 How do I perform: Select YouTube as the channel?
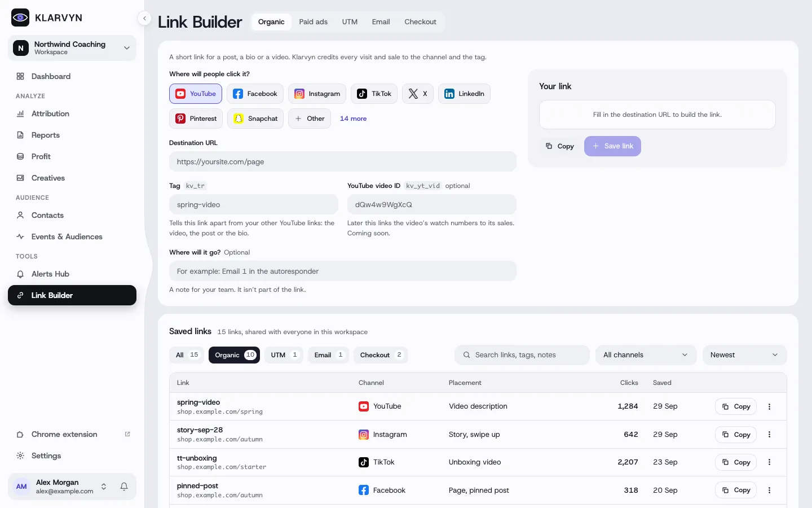tap(196, 94)
